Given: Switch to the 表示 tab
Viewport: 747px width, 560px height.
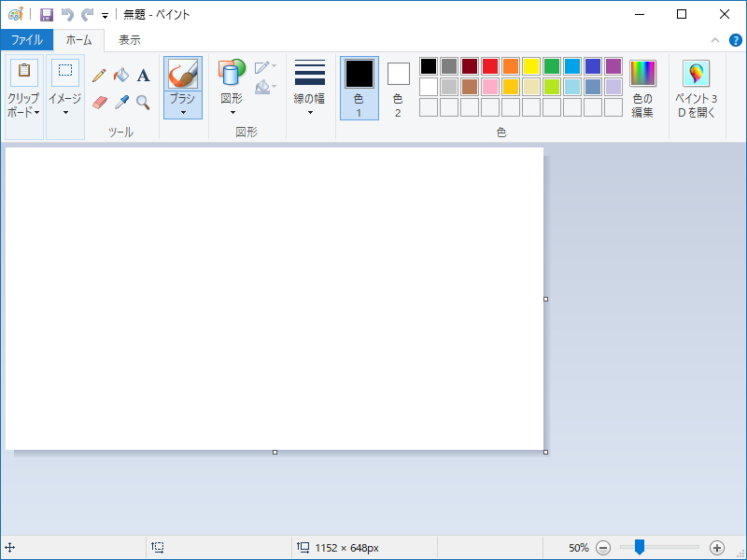Looking at the screenshot, I should pyautogui.click(x=130, y=40).
